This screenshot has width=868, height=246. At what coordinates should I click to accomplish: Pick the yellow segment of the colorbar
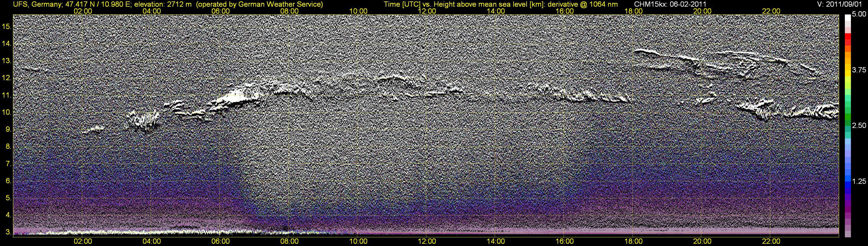(847, 74)
